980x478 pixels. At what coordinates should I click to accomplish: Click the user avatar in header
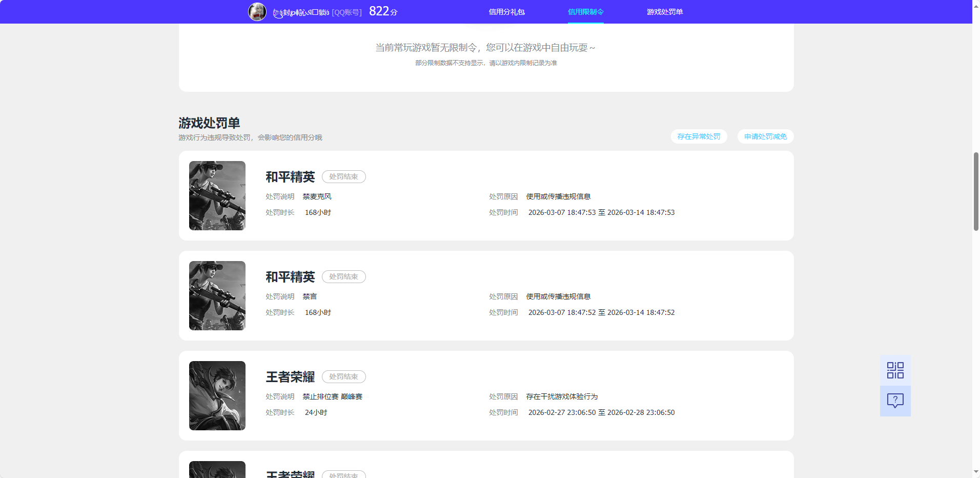pos(257,12)
